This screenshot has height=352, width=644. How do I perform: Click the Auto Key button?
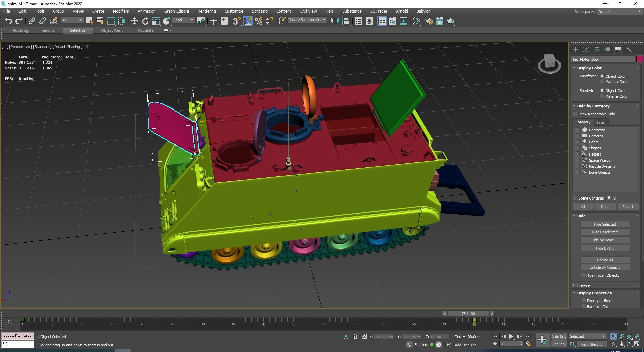(558, 337)
